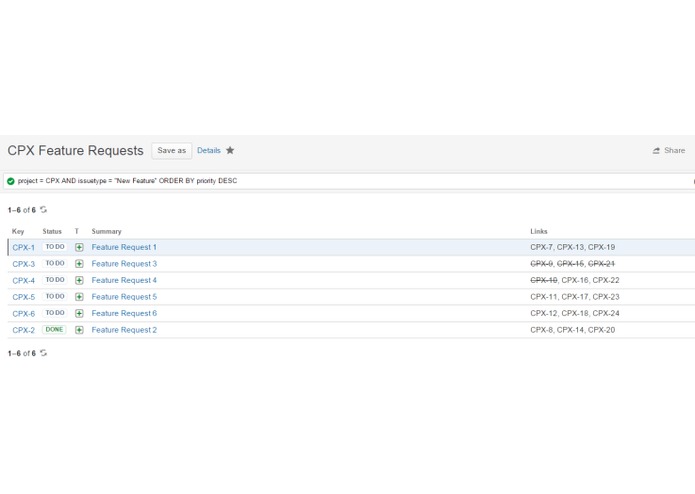Open issue key CPX-2
The width and height of the screenshot is (695, 494).
[23, 330]
